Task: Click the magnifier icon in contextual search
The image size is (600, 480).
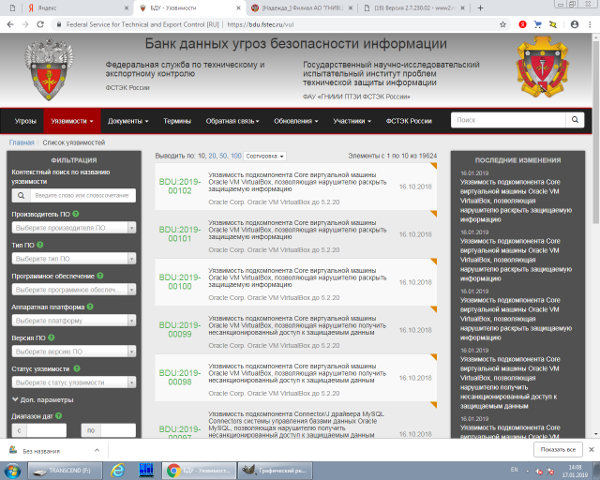Action: pyautogui.click(x=21, y=195)
